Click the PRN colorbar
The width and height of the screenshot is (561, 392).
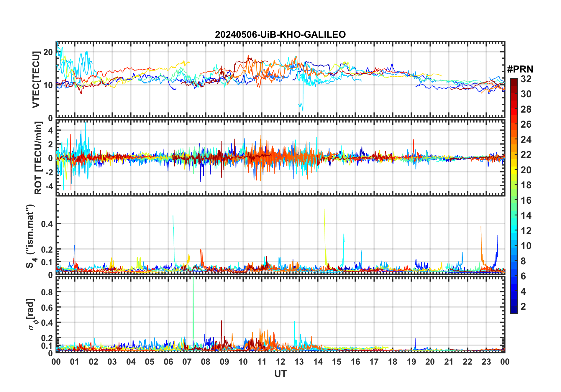click(x=514, y=196)
